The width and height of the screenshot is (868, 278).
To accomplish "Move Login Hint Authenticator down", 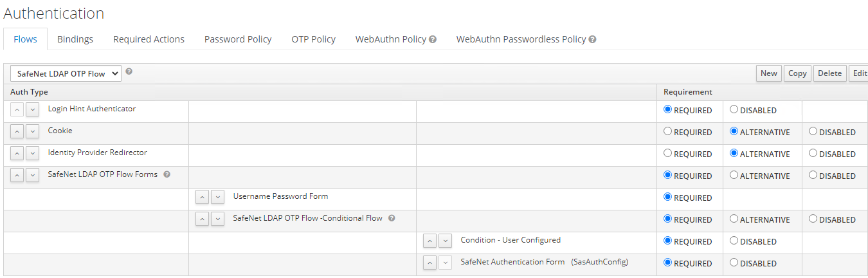I will (x=32, y=110).
